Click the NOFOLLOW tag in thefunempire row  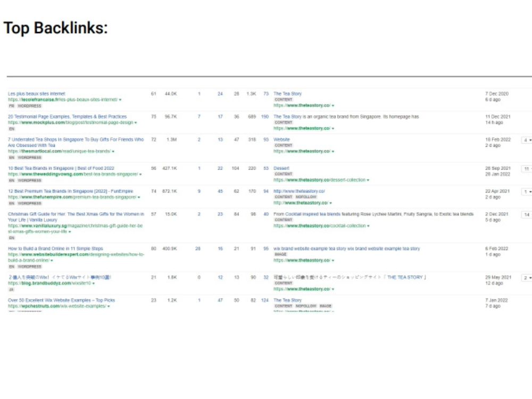click(306, 197)
